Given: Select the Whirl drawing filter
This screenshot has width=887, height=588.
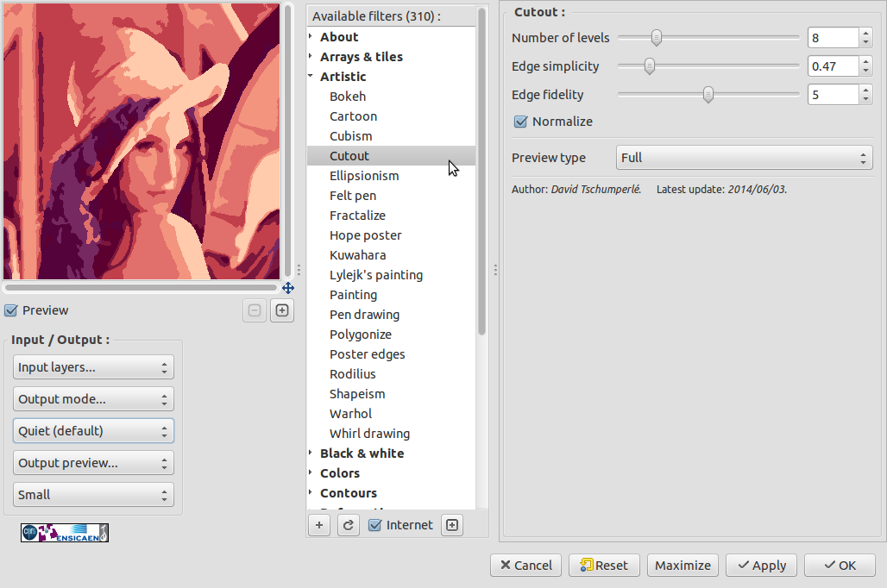Looking at the screenshot, I should (370, 434).
